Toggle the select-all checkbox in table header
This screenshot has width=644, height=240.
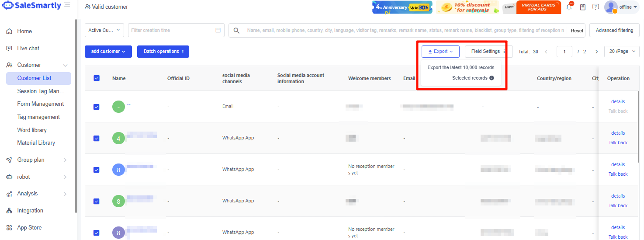pyautogui.click(x=97, y=78)
